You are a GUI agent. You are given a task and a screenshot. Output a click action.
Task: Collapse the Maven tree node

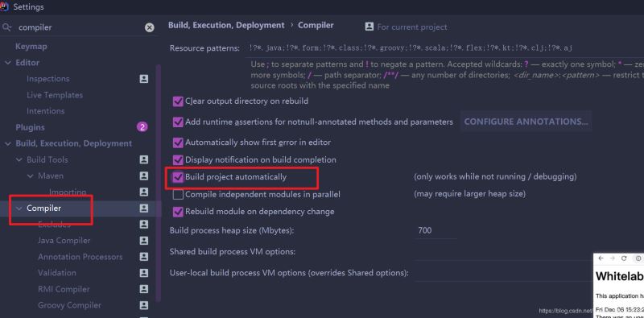click(31, 176)
